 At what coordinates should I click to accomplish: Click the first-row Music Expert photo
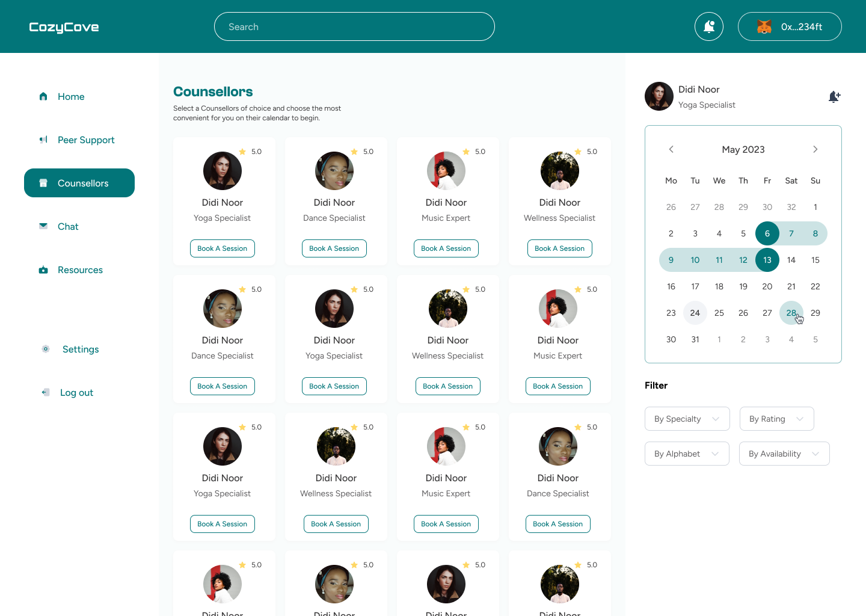tap(446, 171)
